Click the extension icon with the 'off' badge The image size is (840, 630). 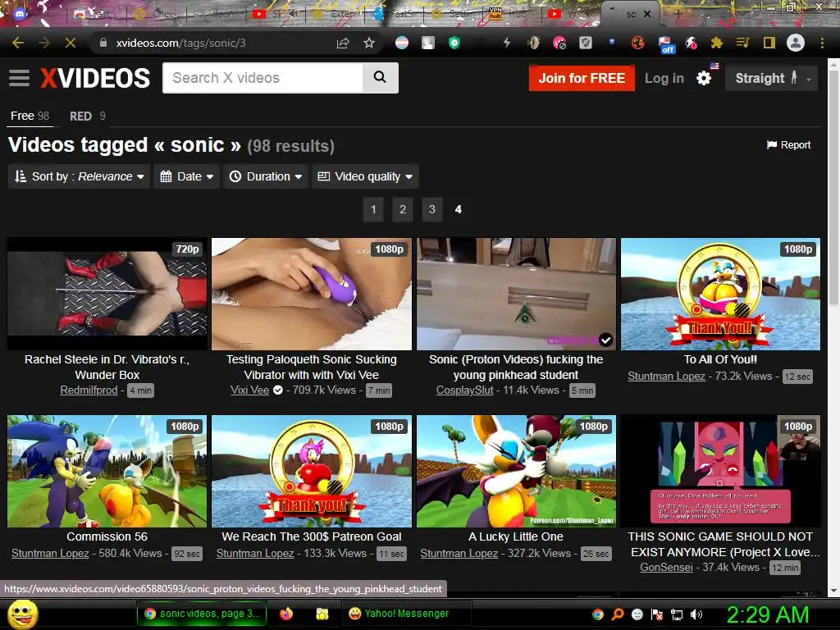pos(664,44)
